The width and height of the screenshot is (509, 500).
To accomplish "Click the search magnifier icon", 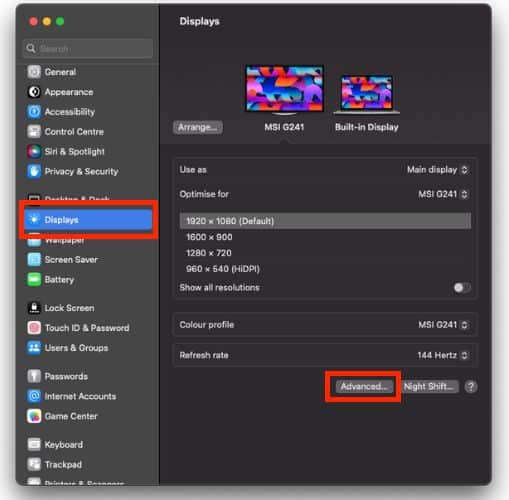I will [x=31, y=49].
